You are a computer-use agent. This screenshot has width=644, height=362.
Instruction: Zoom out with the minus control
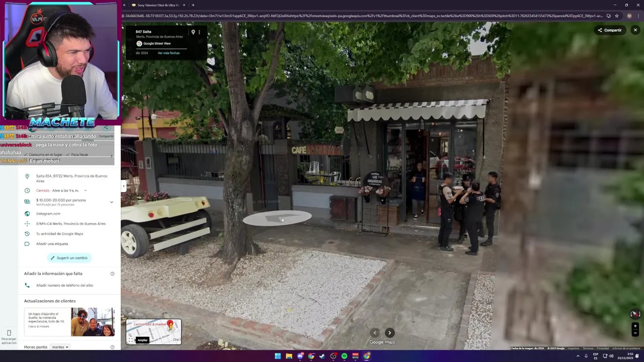point(635,333)
